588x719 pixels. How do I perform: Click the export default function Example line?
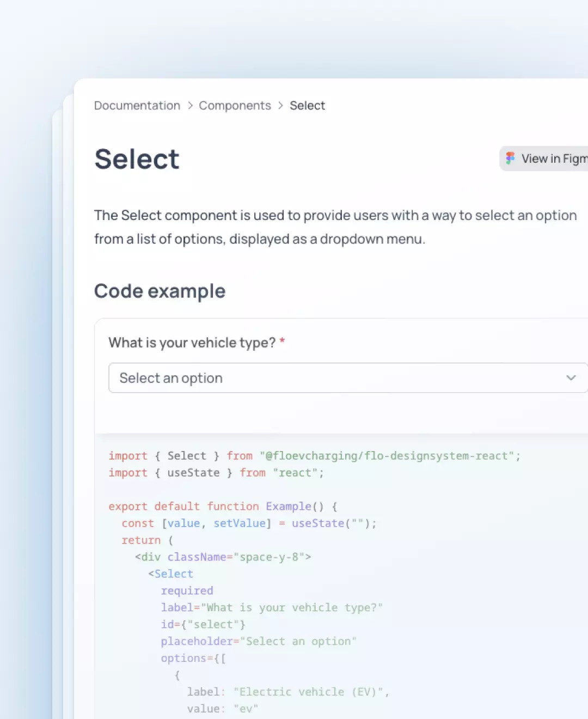223,507
